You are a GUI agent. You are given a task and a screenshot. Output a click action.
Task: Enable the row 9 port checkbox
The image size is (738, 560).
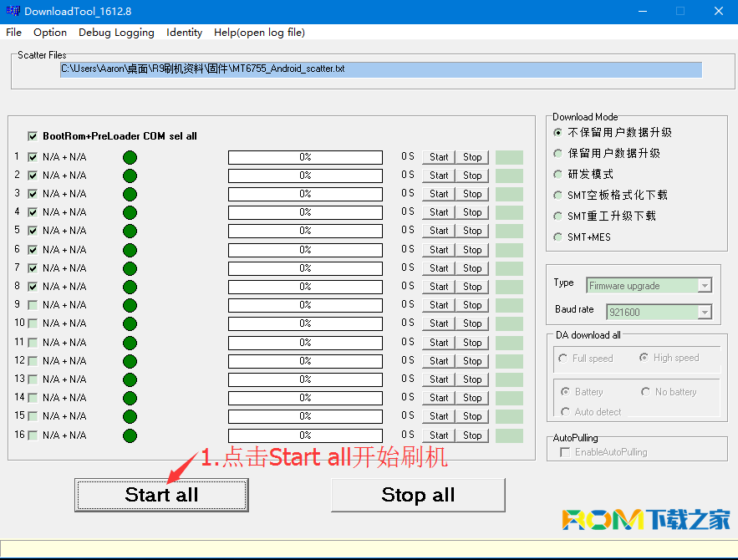[x=33, y=305]
